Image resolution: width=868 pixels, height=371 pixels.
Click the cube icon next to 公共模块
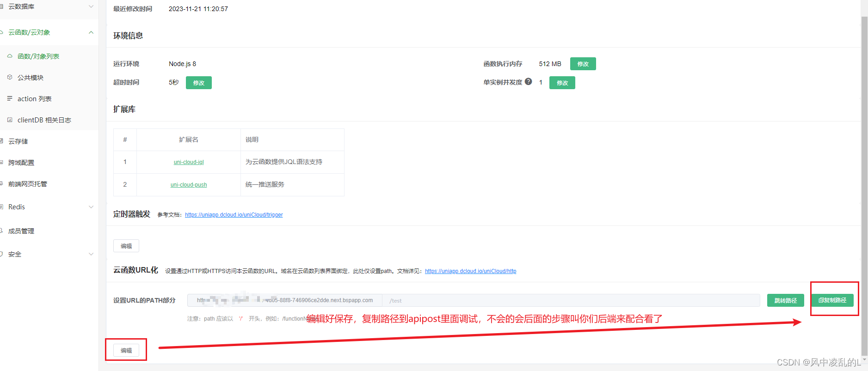(x=10, y=77)
